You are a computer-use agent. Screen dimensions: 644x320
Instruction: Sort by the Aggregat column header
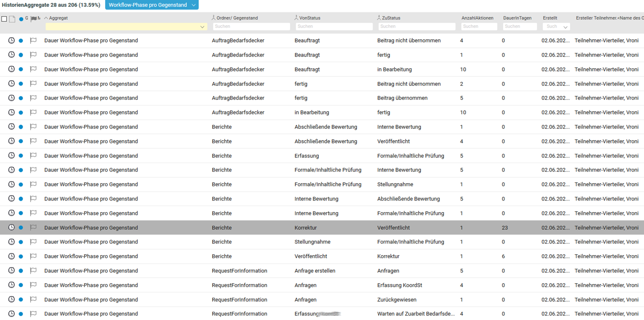tap(58, 18)
